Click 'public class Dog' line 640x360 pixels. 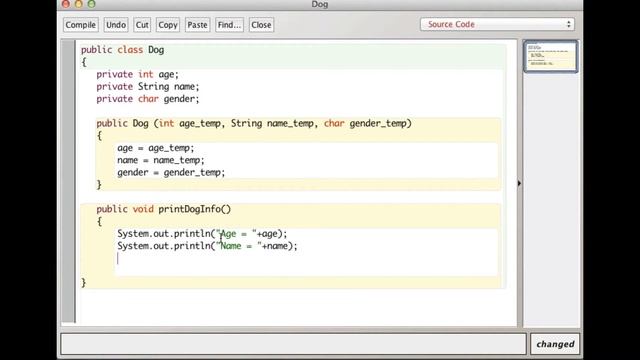pos(122,50)
